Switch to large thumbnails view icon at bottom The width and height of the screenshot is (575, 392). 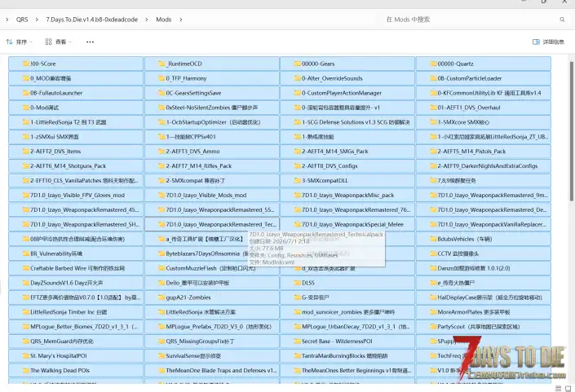coord(568,389)
